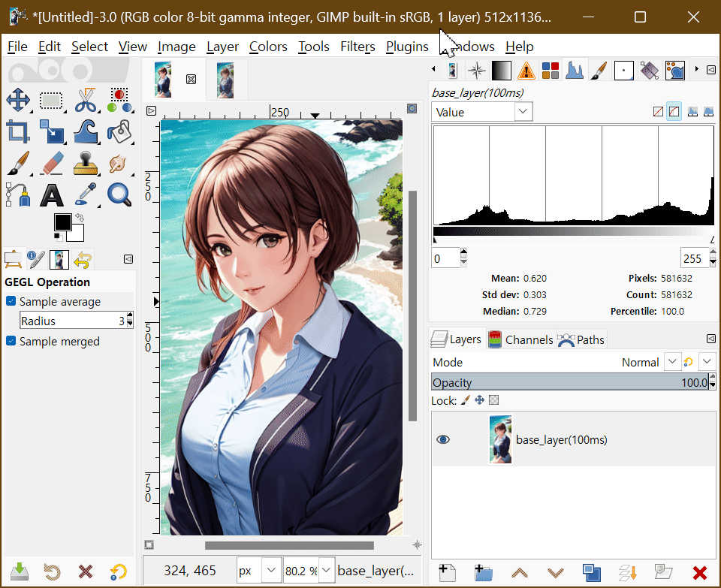Screen dimensions: 721x588
Task: Open the gradients dock tab
Action: pos(501,71)
